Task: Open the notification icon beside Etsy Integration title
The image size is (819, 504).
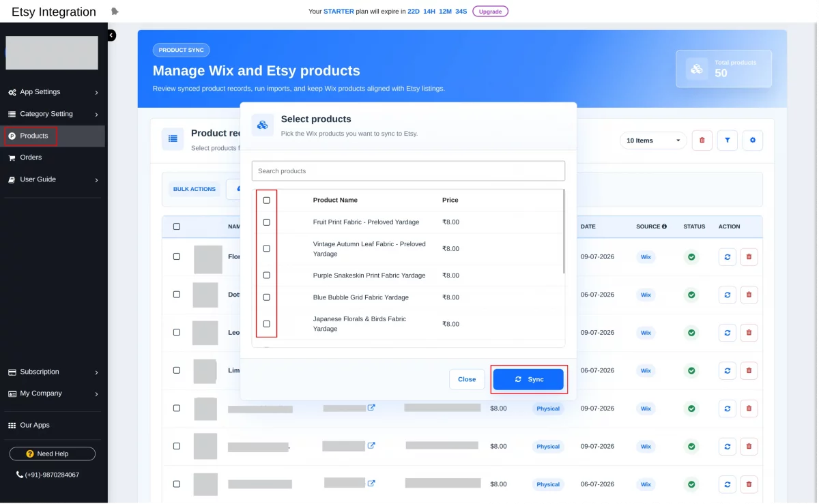Action: (x=115, y=12)
